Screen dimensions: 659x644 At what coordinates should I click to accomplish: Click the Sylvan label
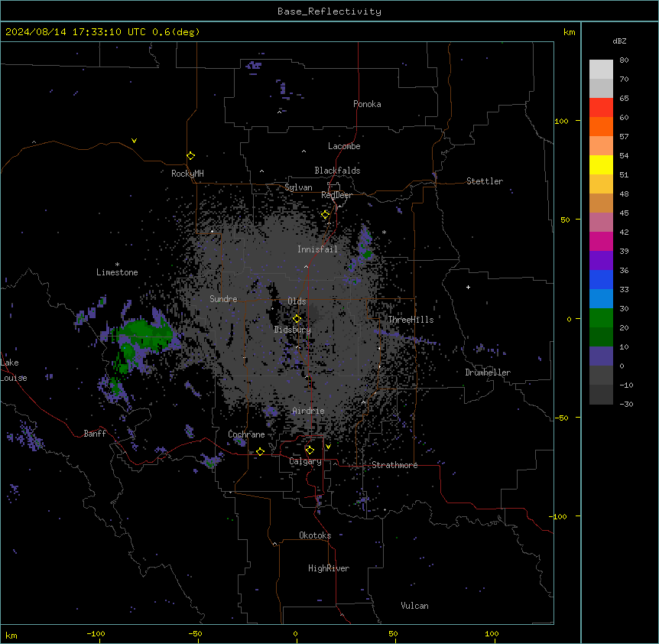coord(298,187)
